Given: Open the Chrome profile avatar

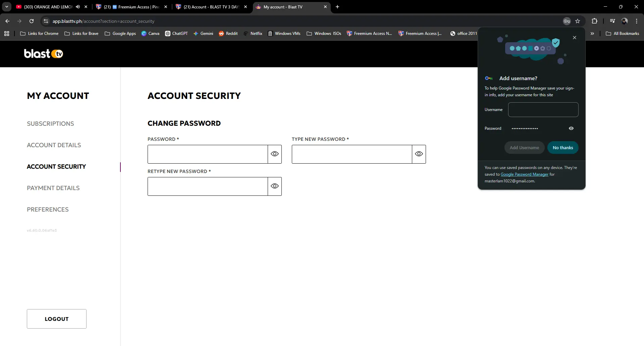Looking at the screenshot, I should [x=625, y=21].
